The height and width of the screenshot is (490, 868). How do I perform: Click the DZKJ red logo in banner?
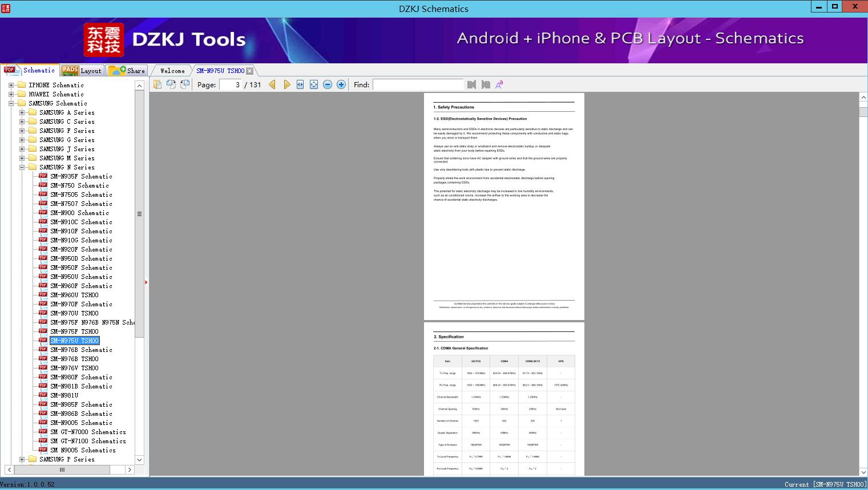pos(104,39)
